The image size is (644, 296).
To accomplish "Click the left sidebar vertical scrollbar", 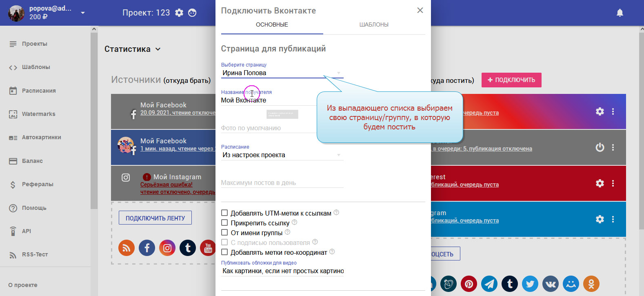I will (94, 122).
